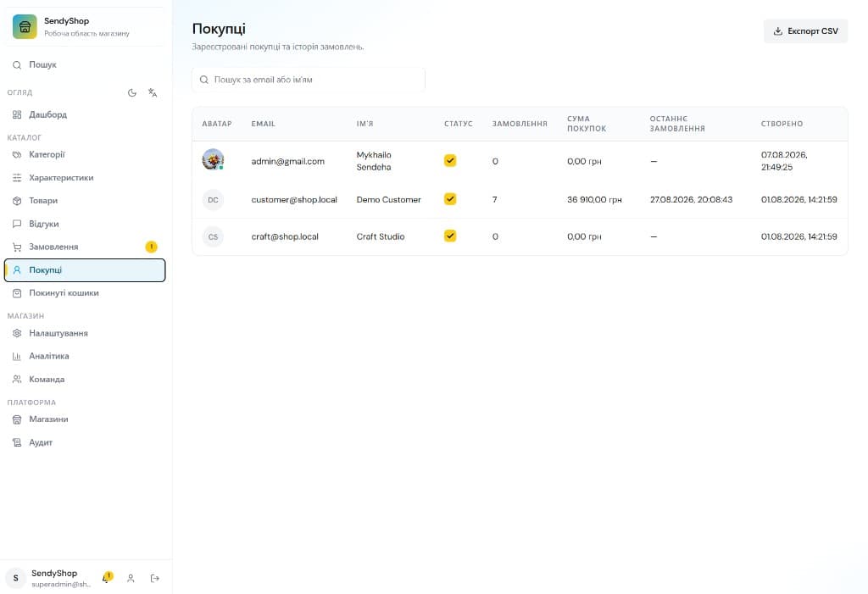This screenshot has width=868, height=594.
Task: Click the yellow orders alert badge
Action: pyautogui.click(x=151, y=247)
